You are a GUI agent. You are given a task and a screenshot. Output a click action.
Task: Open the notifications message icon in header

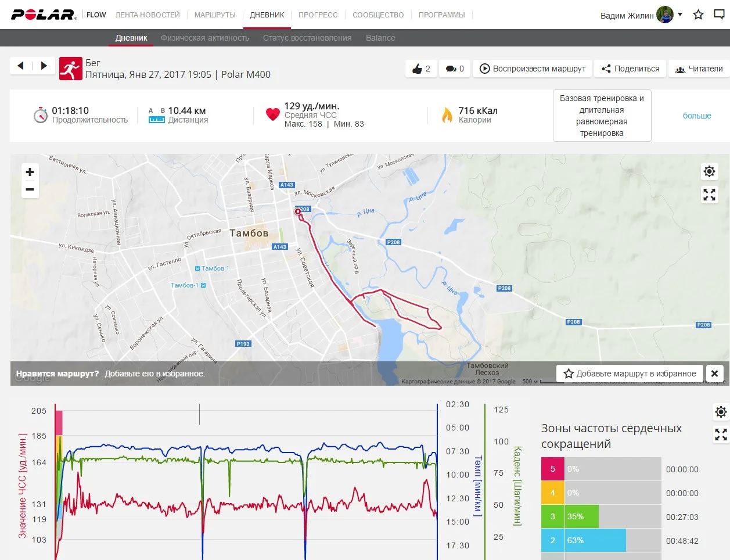pos(719,15)
